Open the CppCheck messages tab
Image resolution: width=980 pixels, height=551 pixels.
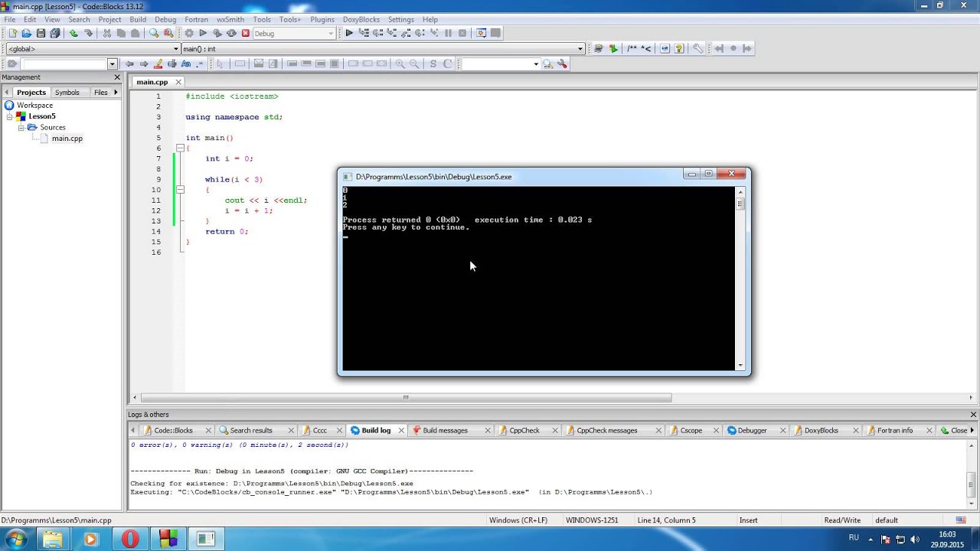tap(607, 430)
